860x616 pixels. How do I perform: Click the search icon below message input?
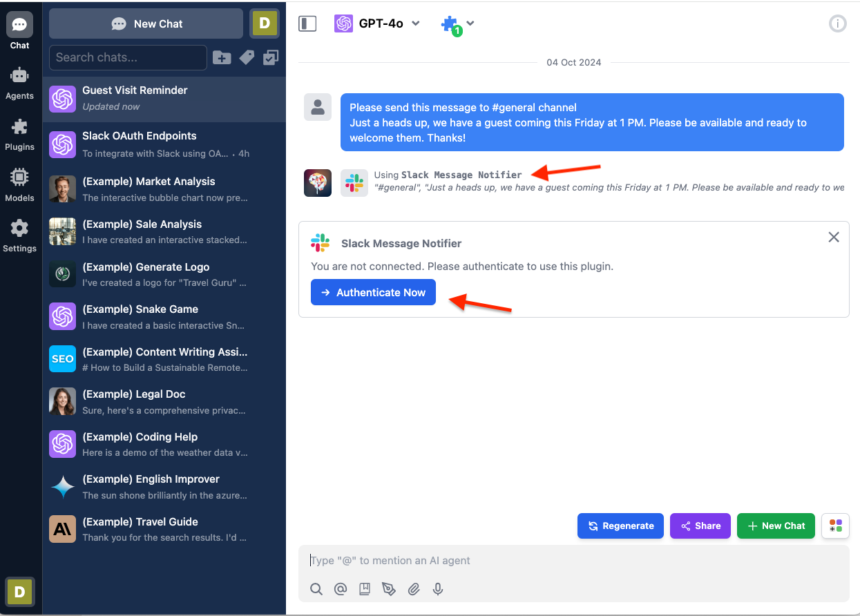tap(316, 589)
